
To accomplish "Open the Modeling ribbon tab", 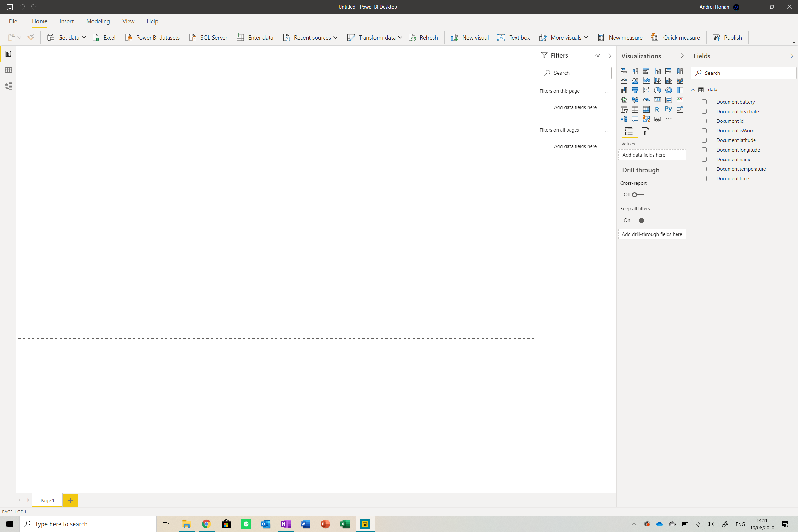I will click(x=98, y=21).
